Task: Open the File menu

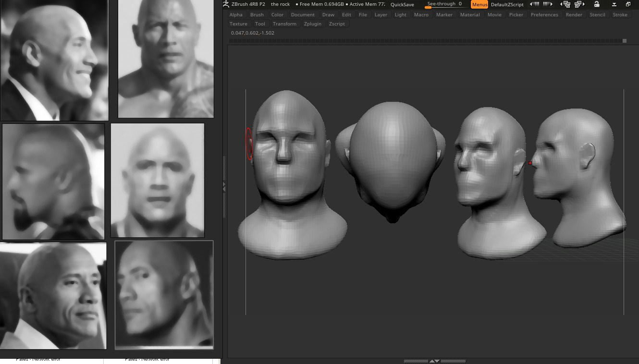Action: coord(363,15)
